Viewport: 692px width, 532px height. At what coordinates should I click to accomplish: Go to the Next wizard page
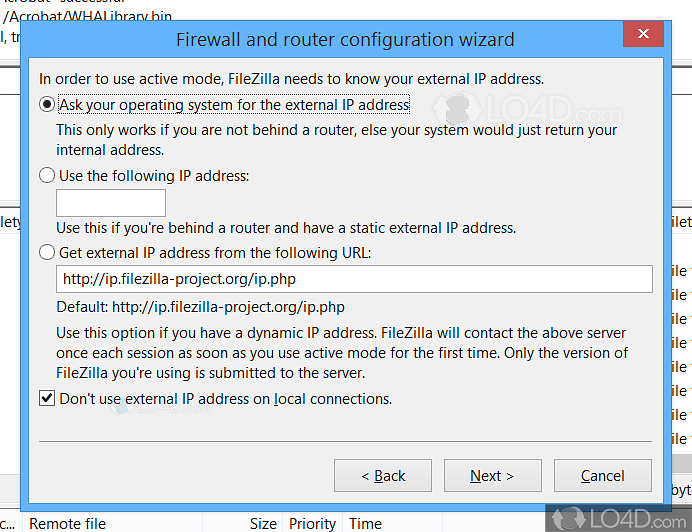click(492, 476)
